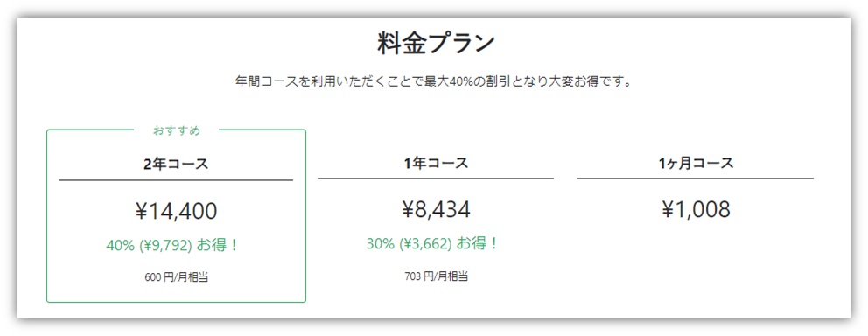Click the 1年コース heading

tap(436, 164)
